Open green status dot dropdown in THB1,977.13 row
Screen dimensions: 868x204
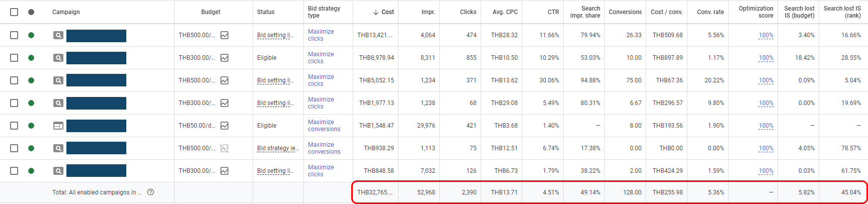pos(31,103)
